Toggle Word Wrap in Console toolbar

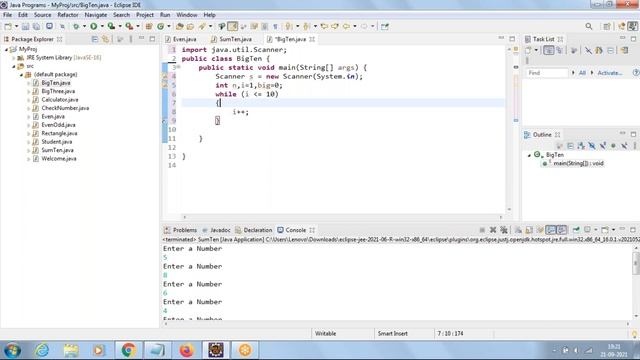pos(540,230)
